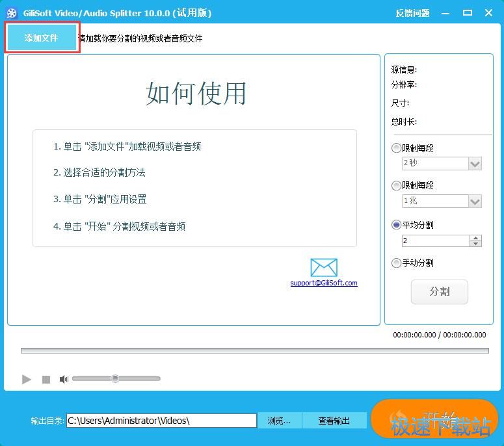
Task: Minimize the Splitter window
Action: point(445,13)
